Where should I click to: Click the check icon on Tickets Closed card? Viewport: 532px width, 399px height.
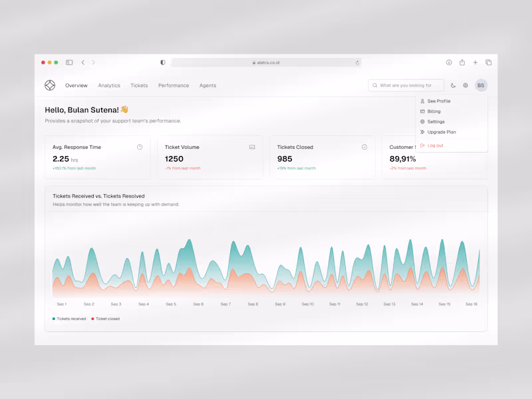pyautogui.click(x=364, y=147)
